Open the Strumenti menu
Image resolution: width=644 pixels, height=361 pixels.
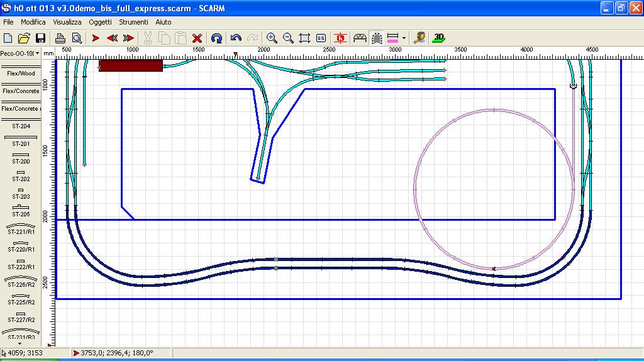[133, 22]
